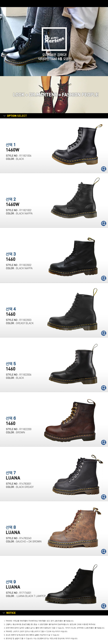The width and height of the screenshot is (108, 644).
Task: Select the 선택 9 LUANA heading
Action: [13, 584]
